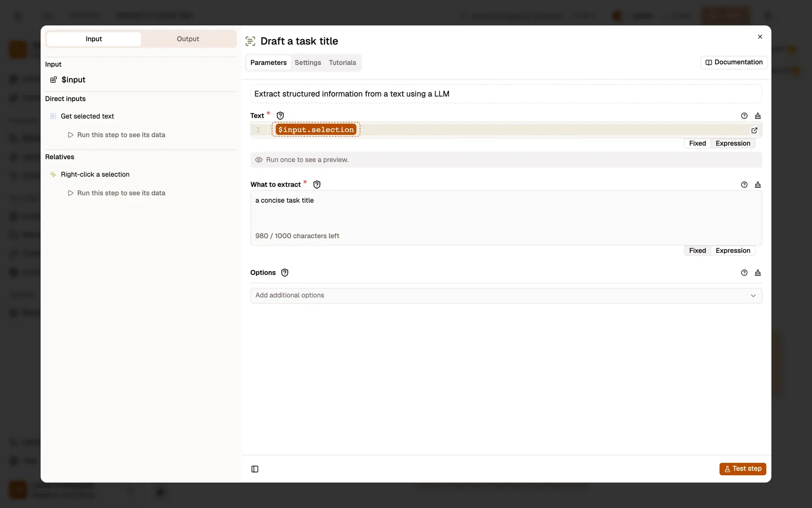
Task: Click the Right-click a selection trigger icon
Action: 53,174
